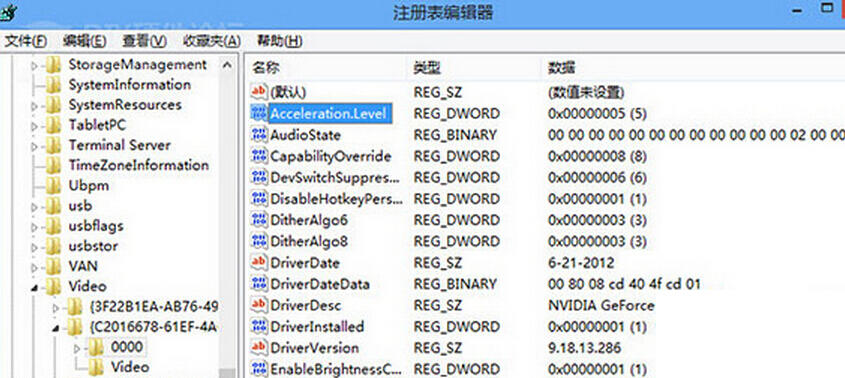Screen dimensions: 845x378
Task: Click the TabletPC folder icon
Action: point(53,126)
